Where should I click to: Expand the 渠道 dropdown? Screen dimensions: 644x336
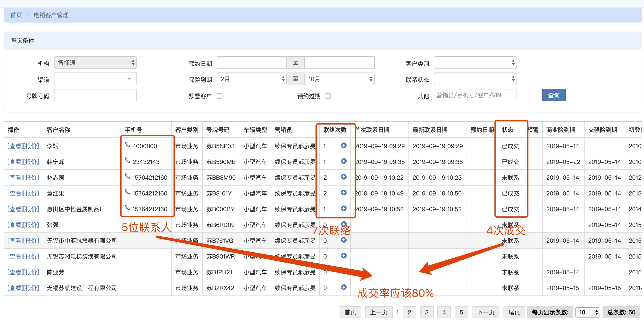[95, 79]
